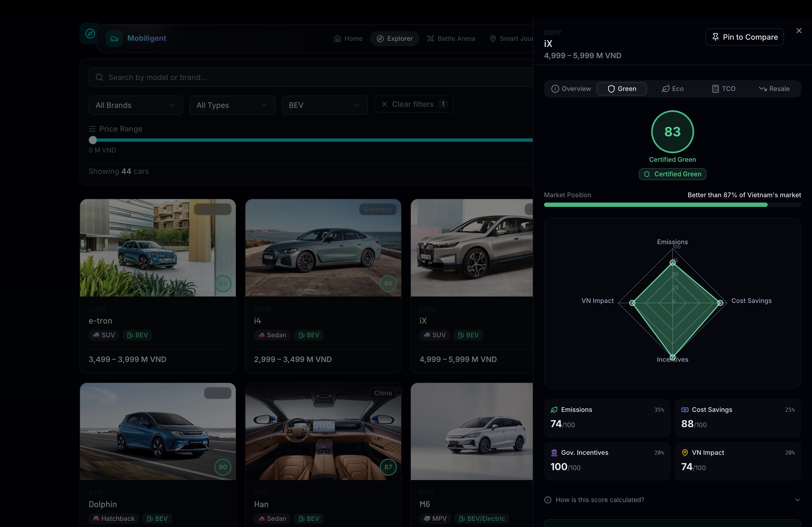Click the Gov. Incentives building icon

554,453
